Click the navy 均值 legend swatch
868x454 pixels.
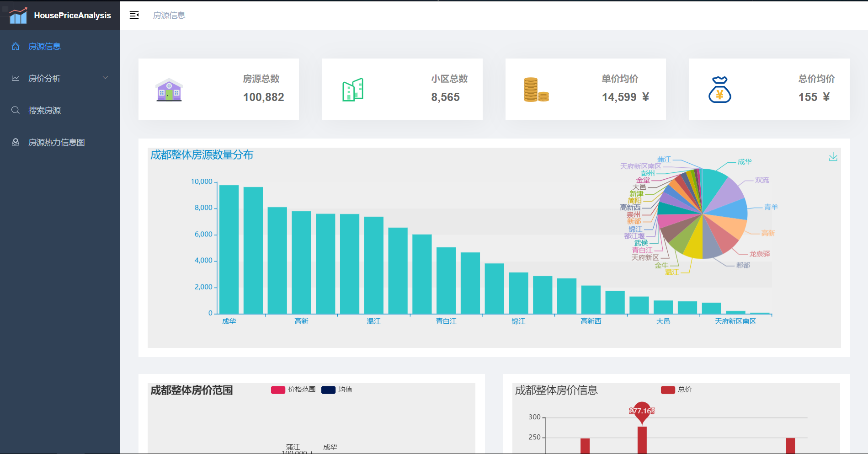329,390
